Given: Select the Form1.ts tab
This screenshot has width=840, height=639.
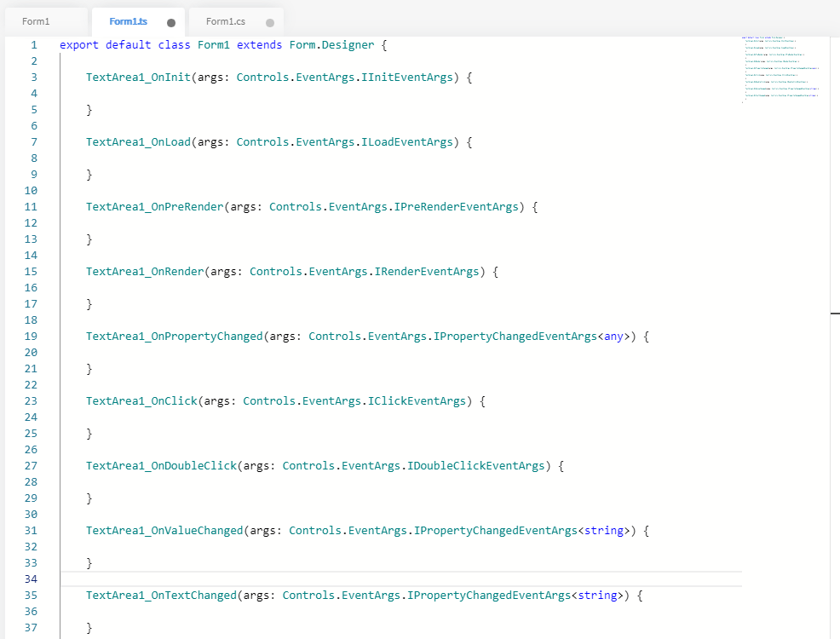Looking at the screenshot, I should pyautogui.click(x=129, y=21).
